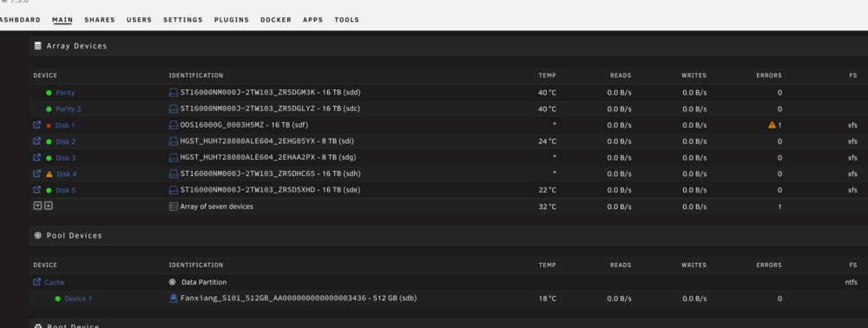Image resolution: width=868 pixels, height=328 pixels.
Task: Click the drive icon beside ZR5DGLYZ identification
Action: 174,108
